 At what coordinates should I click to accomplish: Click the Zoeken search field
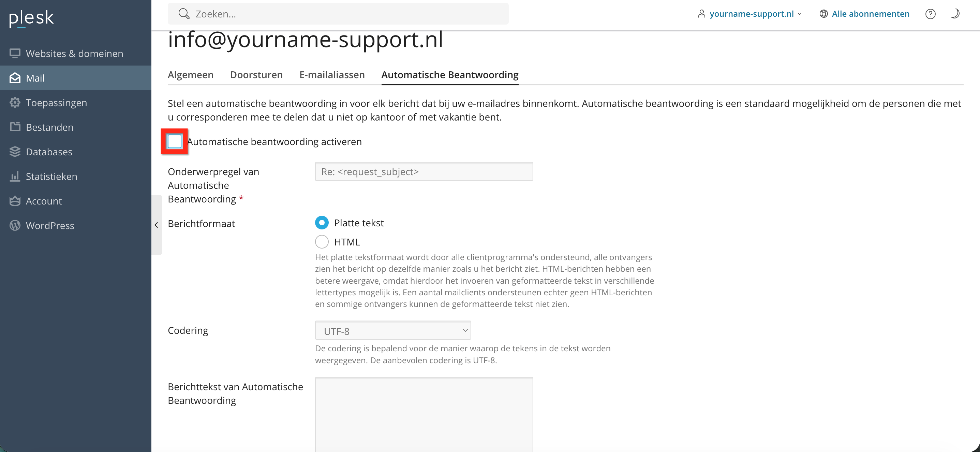pyautogui.click(x=338, y=14)
